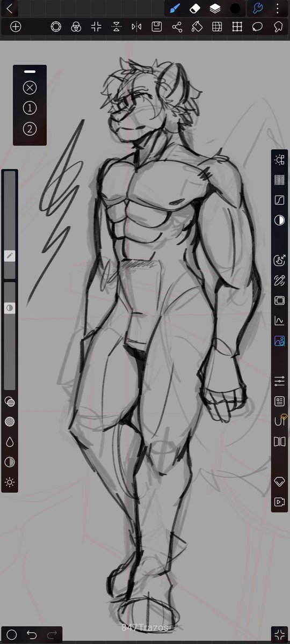Minimize the floating panel via the dash handle

(x=30, y=71)
